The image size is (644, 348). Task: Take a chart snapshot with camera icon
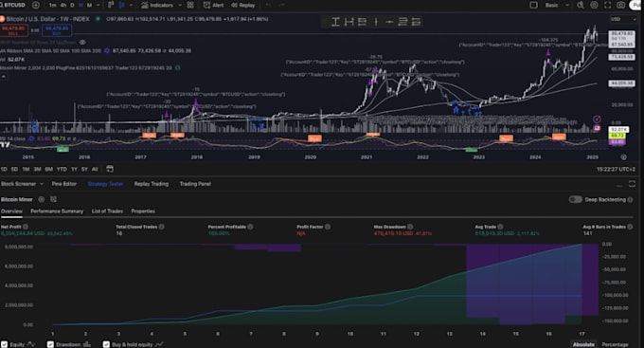click(621, 5)
